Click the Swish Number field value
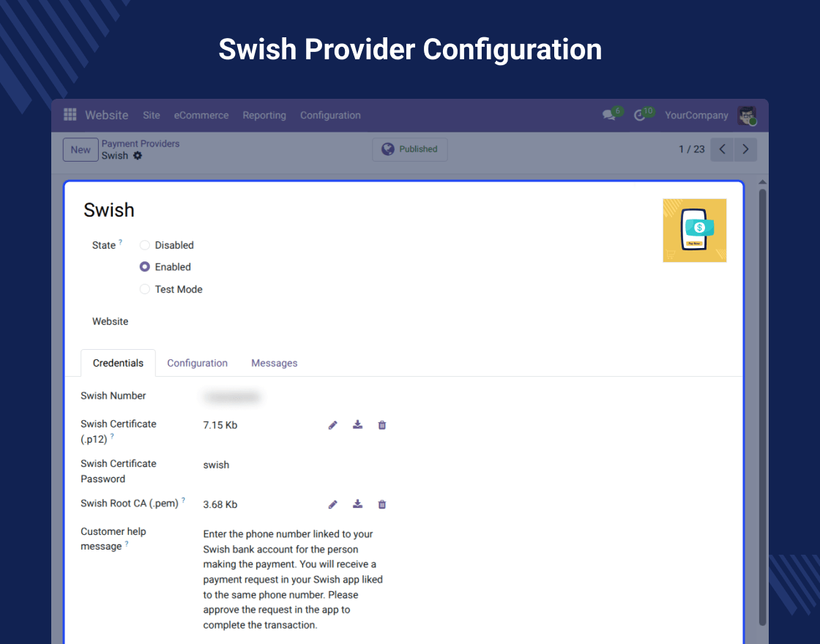 (x=231, y=397)
